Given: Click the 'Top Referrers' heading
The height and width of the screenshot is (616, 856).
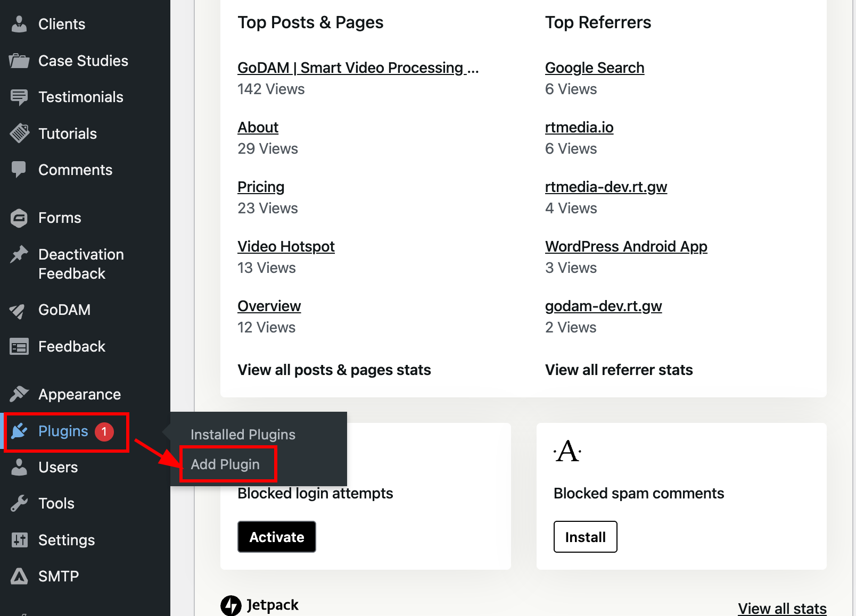Looking at the screenshot, I should pos(598,22).
